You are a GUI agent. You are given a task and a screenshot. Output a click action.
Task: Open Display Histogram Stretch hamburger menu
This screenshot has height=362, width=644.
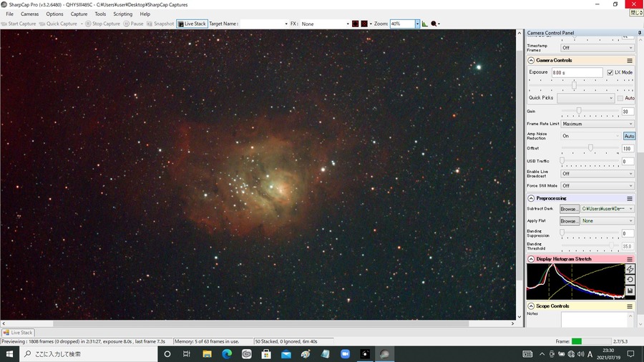pyautogui.click(x=629, y=259)
